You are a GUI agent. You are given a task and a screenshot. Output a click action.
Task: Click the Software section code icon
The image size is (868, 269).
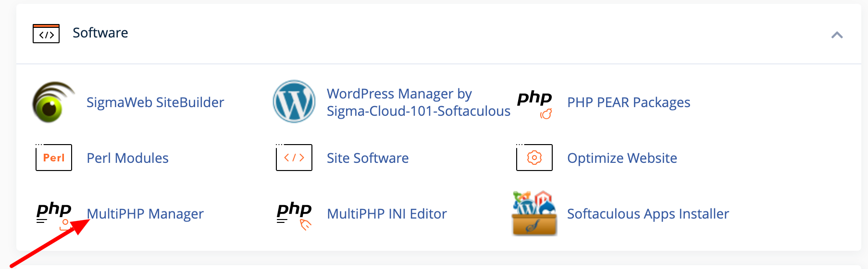coord(46,33)
